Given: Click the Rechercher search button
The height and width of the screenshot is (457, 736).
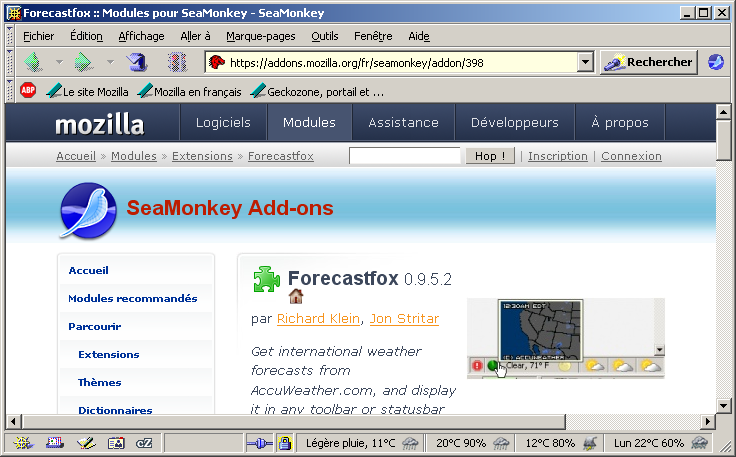Looking at the screenshot, I should 649,62.
